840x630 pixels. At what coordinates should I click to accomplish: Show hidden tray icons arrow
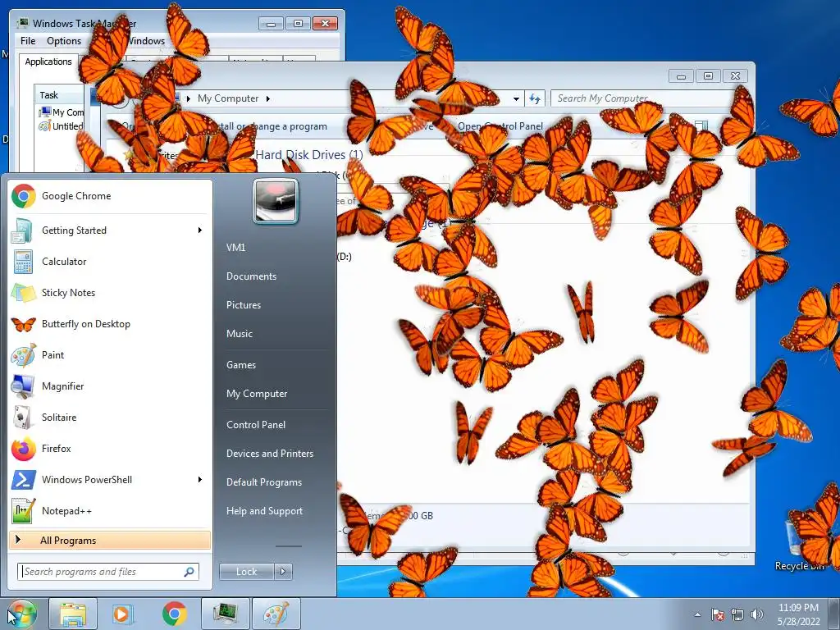pos(697,615)
